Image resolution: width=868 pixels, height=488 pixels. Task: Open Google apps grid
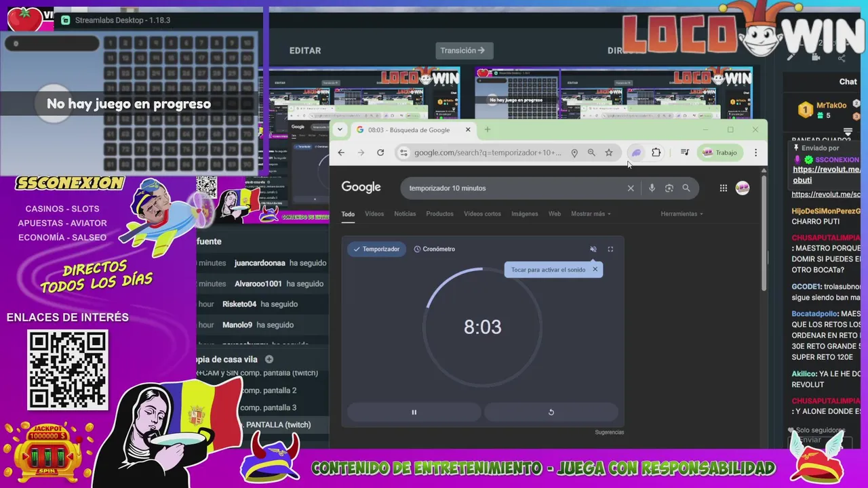coord(723,188)
